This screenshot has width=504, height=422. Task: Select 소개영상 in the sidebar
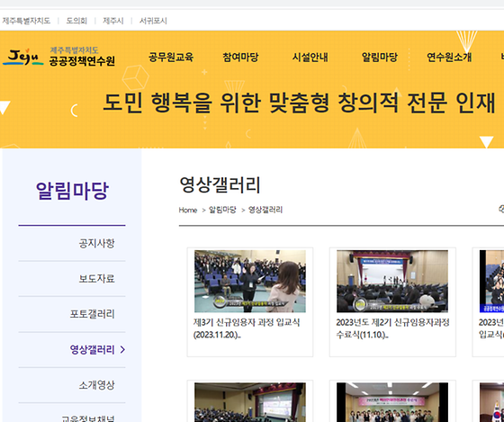[97, 385]
